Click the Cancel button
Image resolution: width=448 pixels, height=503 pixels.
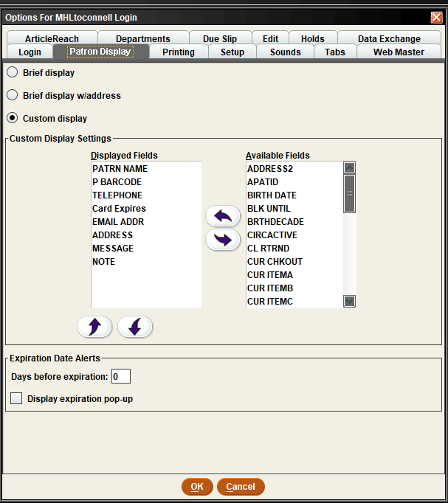point(241,487)
